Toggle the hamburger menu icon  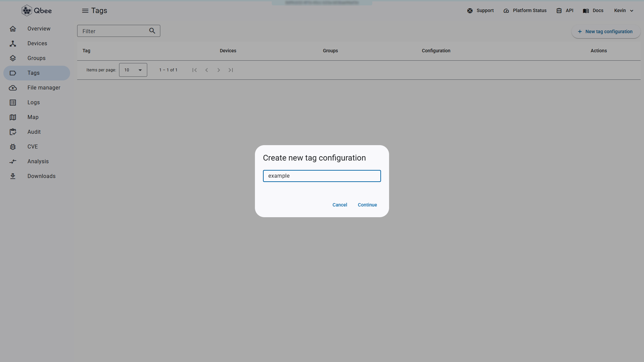(85, 11)
